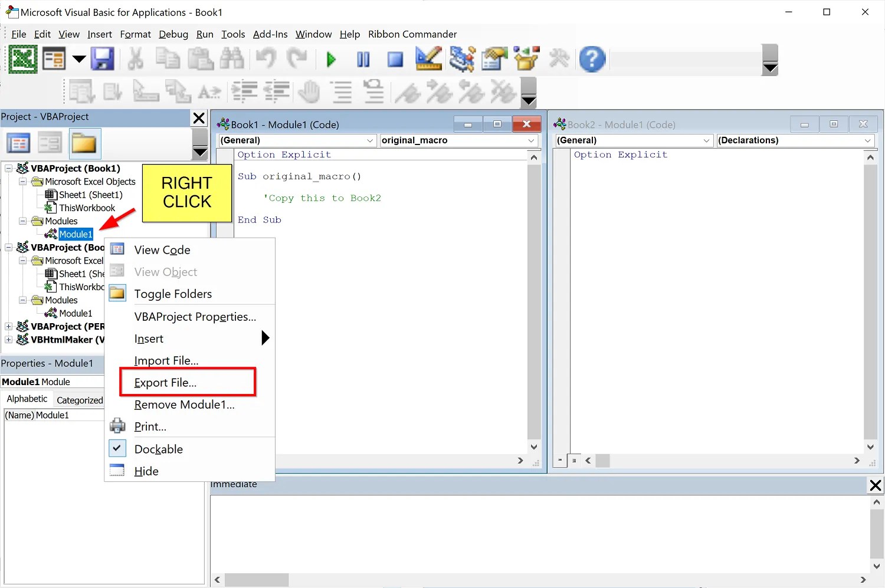The image size is (885, 588).
Task: Run the macro with the Run Sub button
Action: (x=331, y=59)
